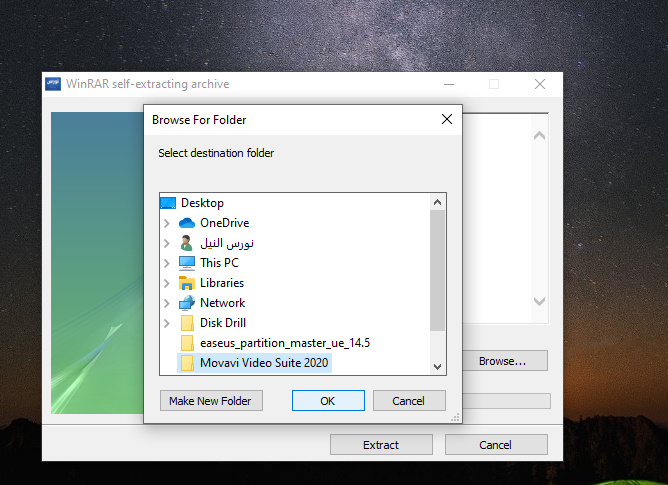Expand the نورس النيل user node

coord(167,243)
